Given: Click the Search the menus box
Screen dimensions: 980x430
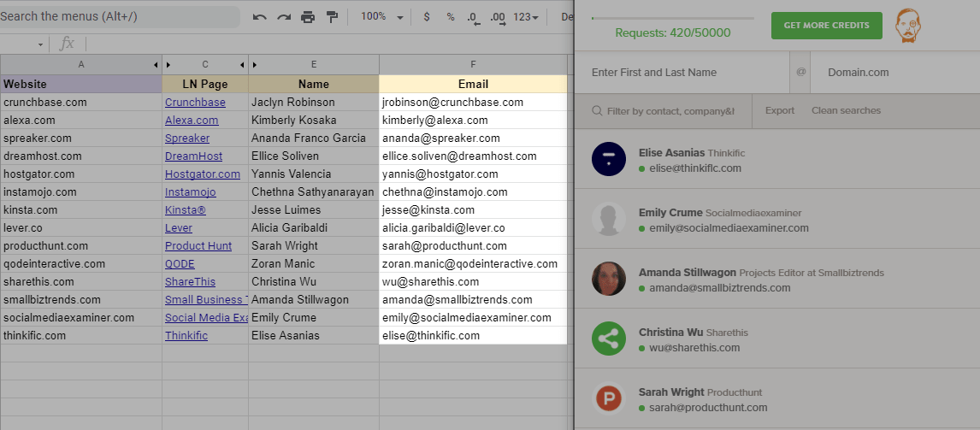Looking at the screenshot, I should tap(119, 17).
